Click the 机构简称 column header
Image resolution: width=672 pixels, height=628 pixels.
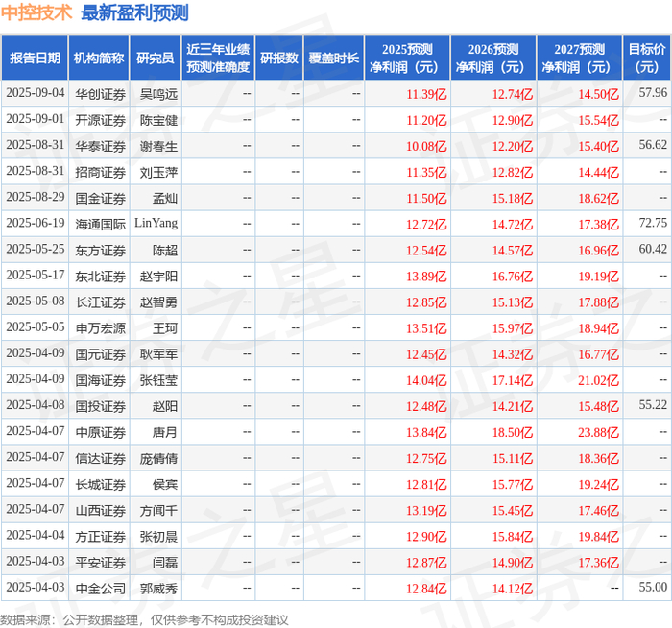(99, 58)
